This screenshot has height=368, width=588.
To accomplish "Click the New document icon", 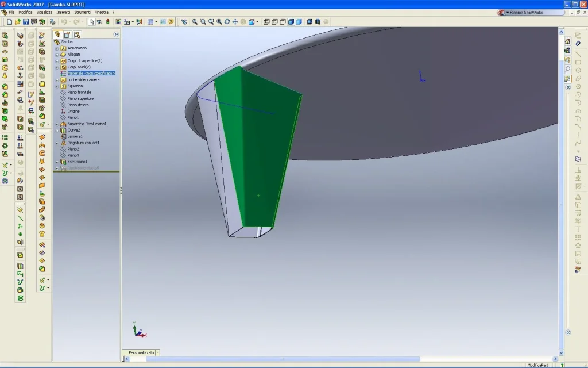I will [10, 22].
